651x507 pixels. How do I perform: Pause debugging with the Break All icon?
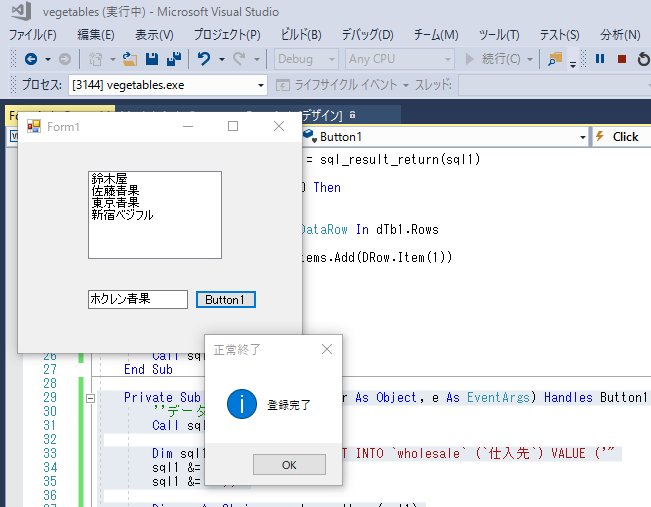pos(600,60)
